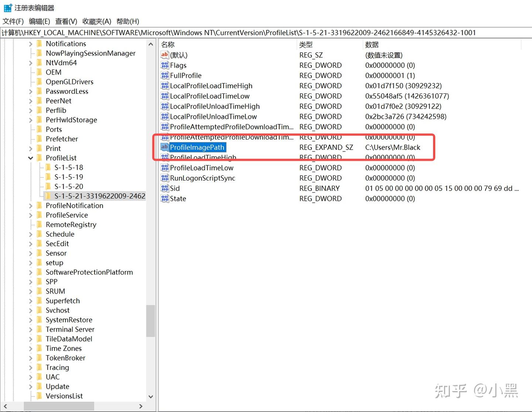Click the Registry Editor title bar icon
This screenshot has height=412, width=532.
pos(7,7)
